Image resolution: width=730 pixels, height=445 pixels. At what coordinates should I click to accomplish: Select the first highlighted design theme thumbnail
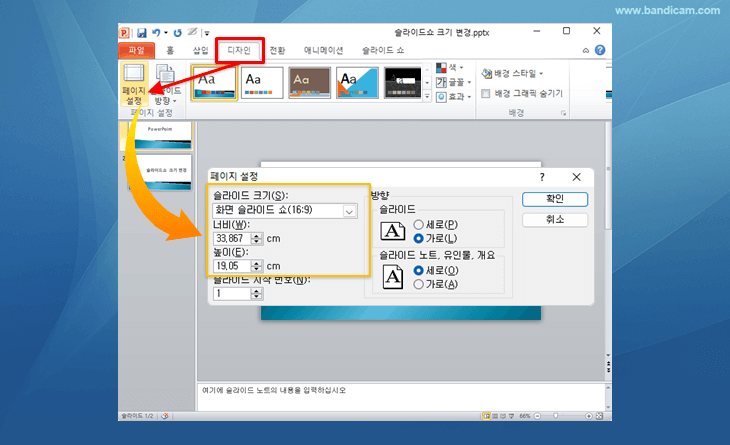click(214, 83)
